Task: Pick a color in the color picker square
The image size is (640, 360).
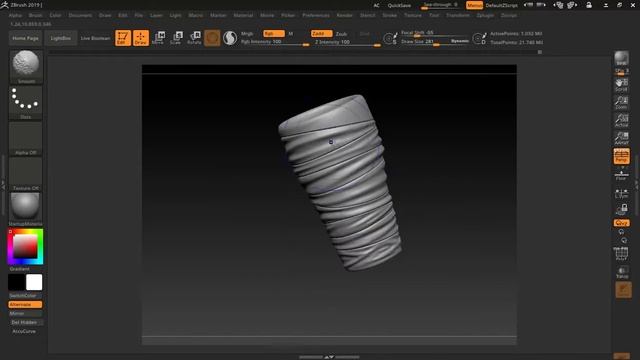Action: 25,246
